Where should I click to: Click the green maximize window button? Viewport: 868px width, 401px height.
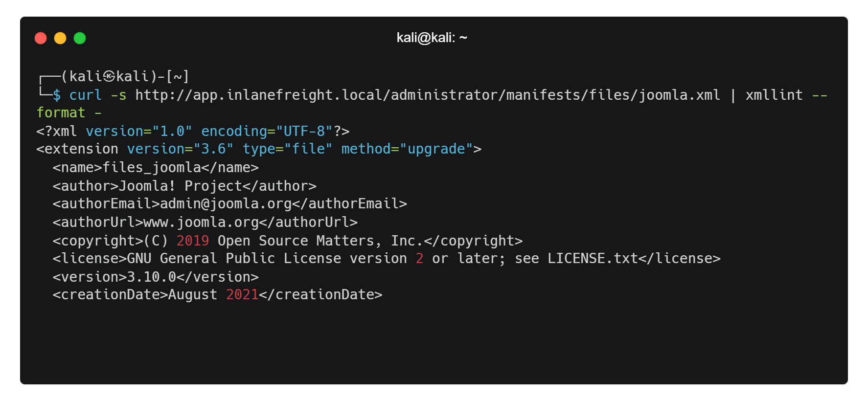click(x=80, y=38)
